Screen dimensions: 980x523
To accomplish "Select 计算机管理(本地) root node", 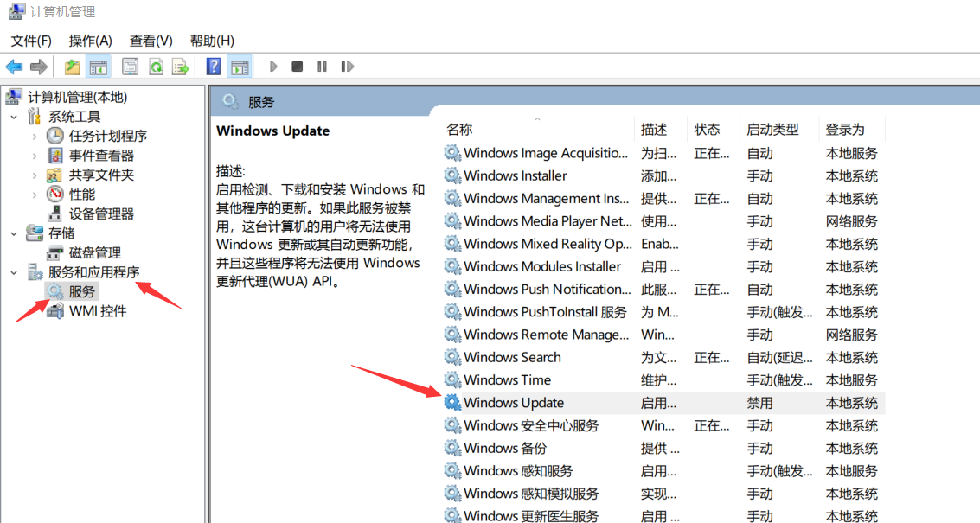I will [78, 97].
